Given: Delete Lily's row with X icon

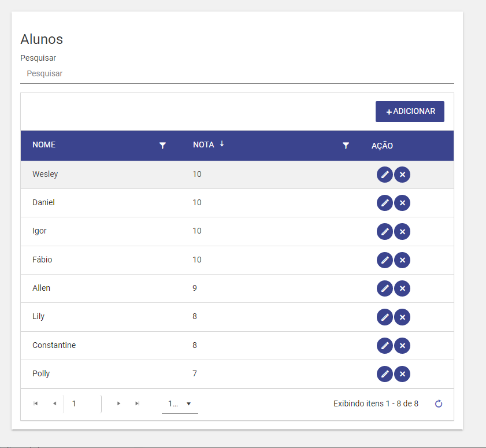Looking at the screenshot, I should 402,317.
